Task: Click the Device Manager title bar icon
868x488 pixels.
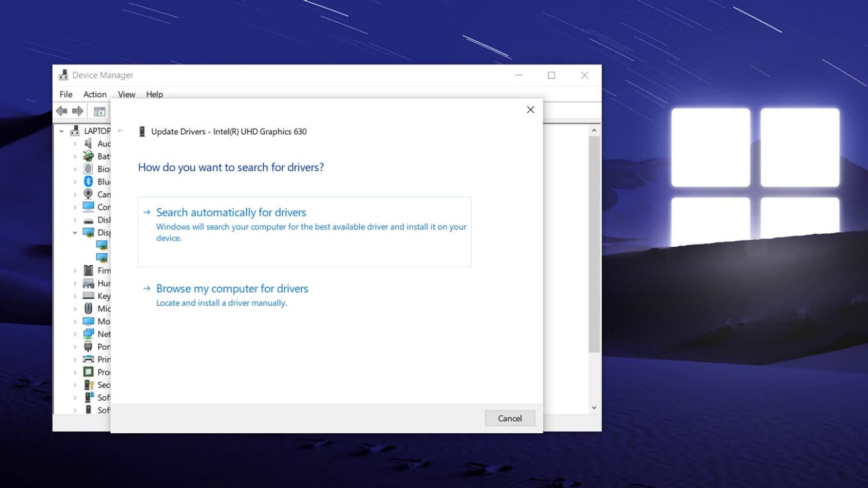Action: [63, 75]
